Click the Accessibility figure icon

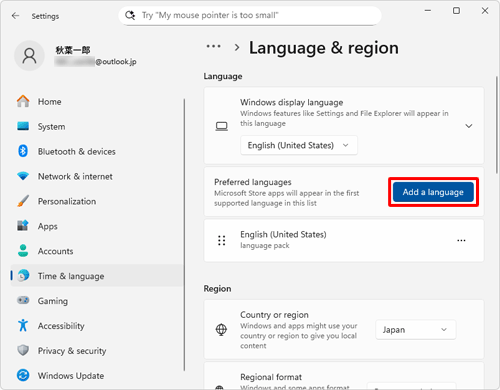click(x=23, y=325)
